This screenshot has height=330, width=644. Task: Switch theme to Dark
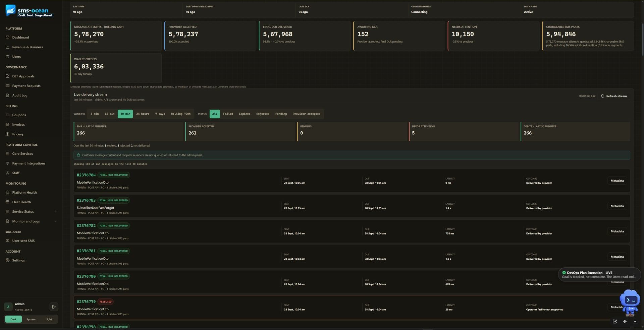13,319
